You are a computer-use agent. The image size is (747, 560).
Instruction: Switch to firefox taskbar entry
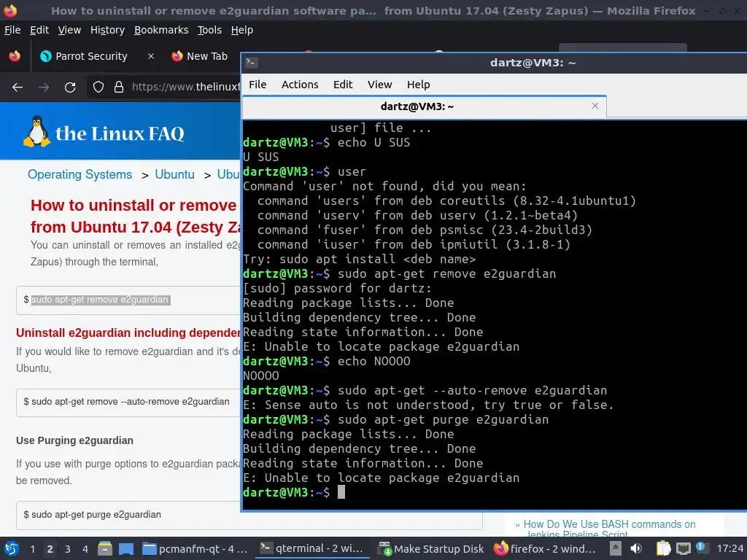[x=545, y=549]
